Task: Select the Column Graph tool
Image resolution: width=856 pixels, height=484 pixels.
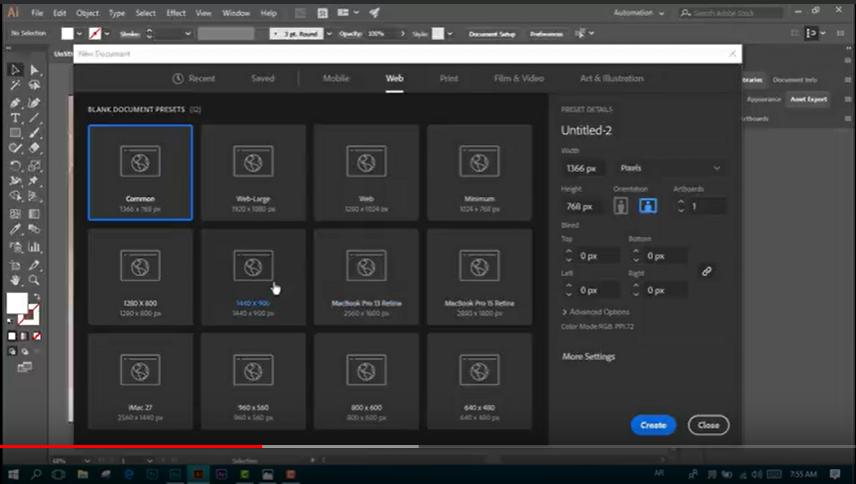Action: [34, 247]
